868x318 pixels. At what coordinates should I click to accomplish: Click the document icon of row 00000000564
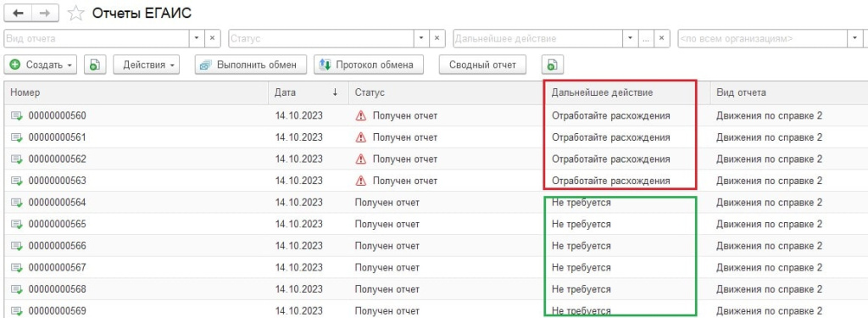click(x=17, y=203)
